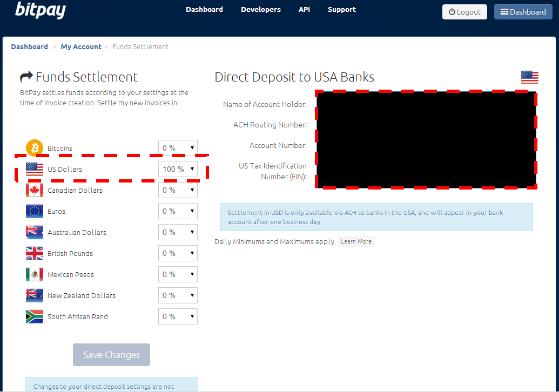Click the ACH Routing Number label
559x392 pixels.
(270, 125)
